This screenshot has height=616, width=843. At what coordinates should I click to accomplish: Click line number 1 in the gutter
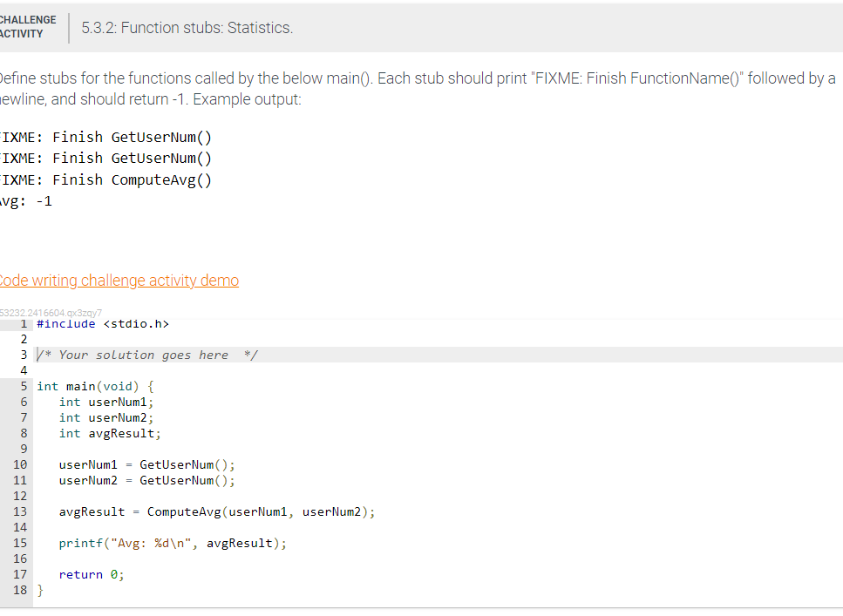23,323
